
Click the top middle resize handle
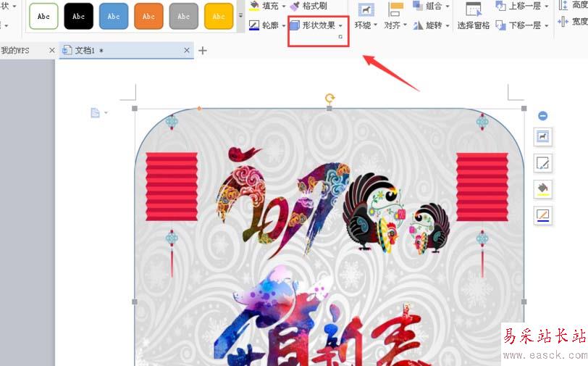pyautogui.click(x=329, y=109)
